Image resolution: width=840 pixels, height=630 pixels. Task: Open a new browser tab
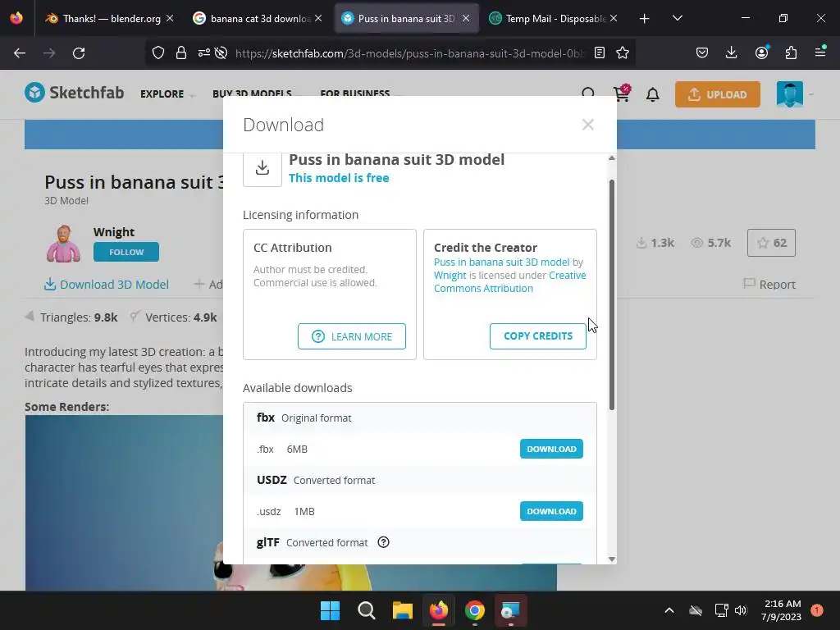(645, 19)
